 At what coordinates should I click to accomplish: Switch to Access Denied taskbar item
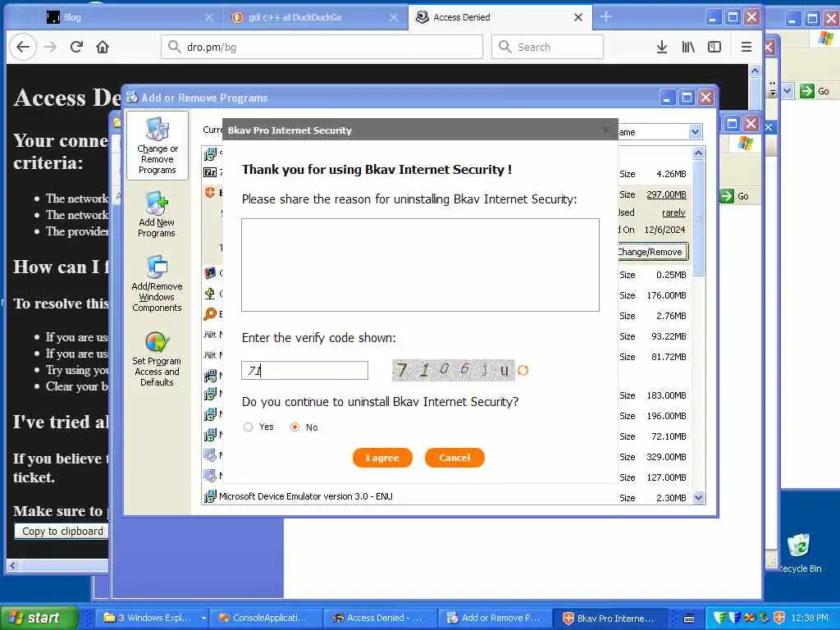point(380,618)
